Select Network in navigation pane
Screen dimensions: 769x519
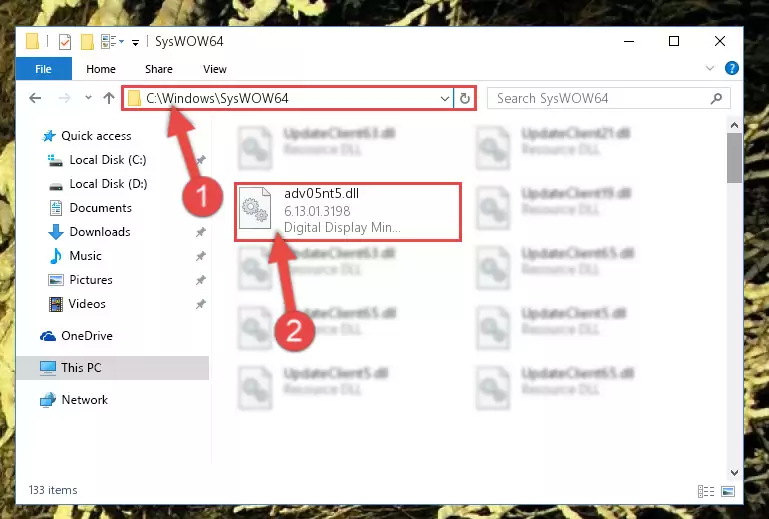[x=74, y=400]
